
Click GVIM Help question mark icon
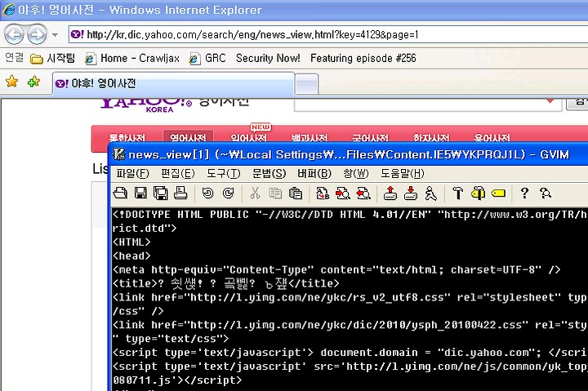(x=524, y=193)
